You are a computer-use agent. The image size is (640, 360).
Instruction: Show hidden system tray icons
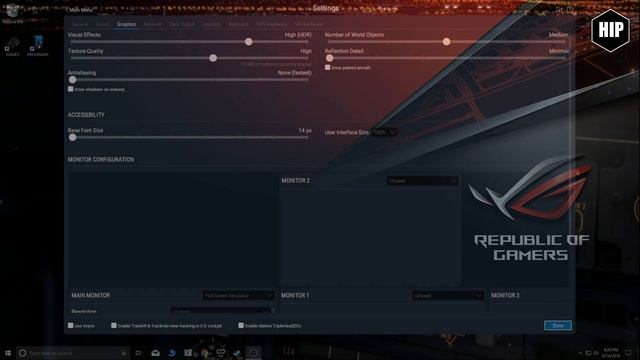[x=580, y=353]
